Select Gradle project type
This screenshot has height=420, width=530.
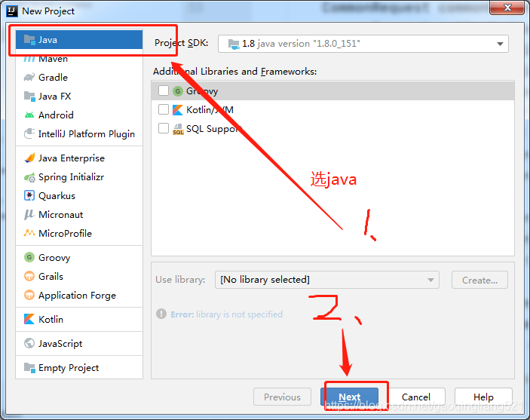tap(79, 78)
